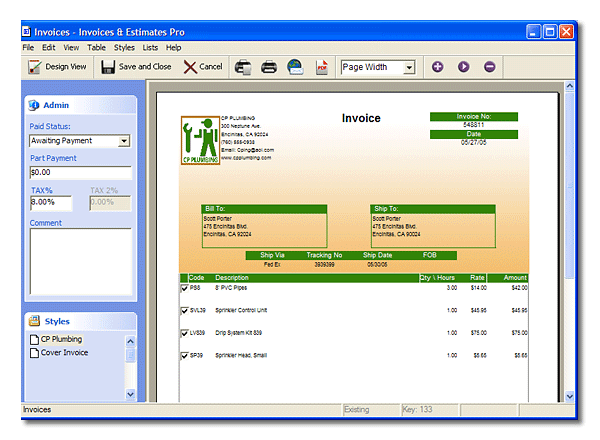The image size is (600, 440).
Task: Minimize the Invoices window
Action: [x=533, y=32]
